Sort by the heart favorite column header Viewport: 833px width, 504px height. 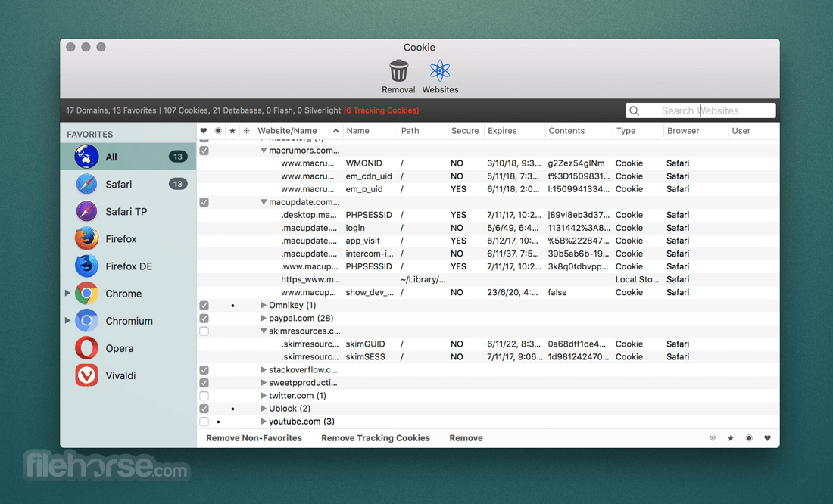204,131
